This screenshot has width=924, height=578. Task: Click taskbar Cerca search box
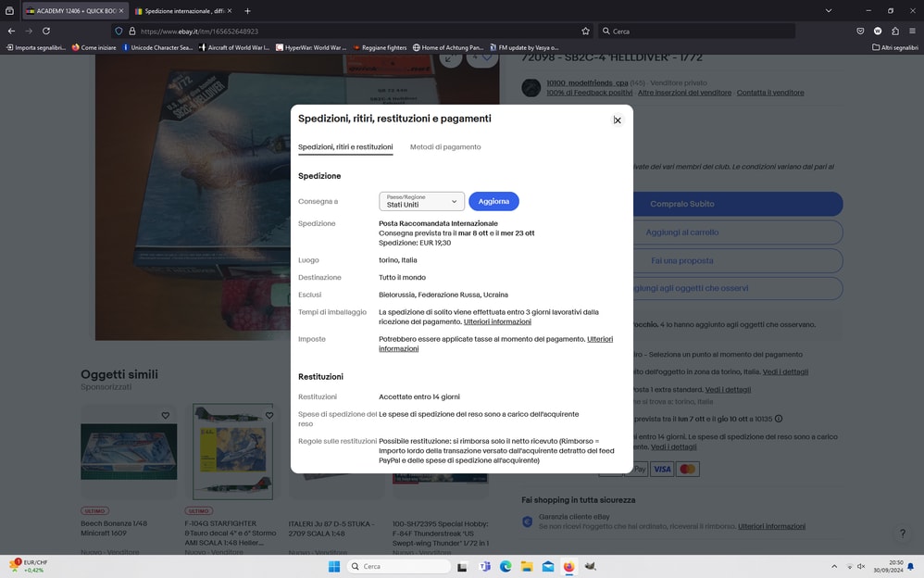pyautogui.click(x=398, y=566)
